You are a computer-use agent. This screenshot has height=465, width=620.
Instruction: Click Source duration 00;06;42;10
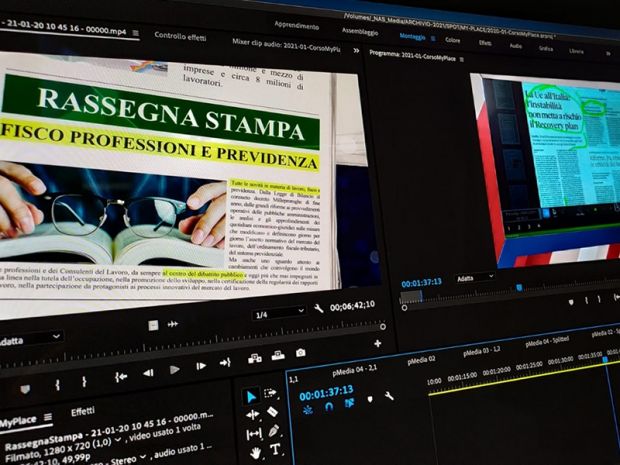(x=352, y=306)
